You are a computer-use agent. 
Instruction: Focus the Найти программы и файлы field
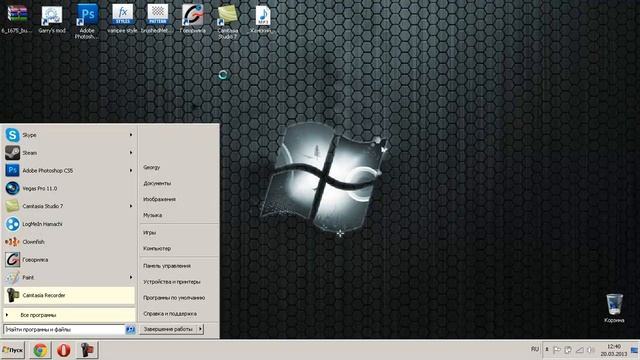(64, 329)
